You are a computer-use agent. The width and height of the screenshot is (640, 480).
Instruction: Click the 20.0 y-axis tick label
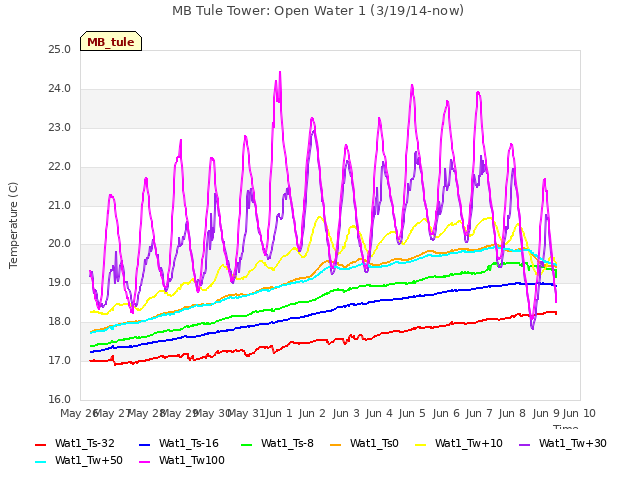[x=60, y=244]
